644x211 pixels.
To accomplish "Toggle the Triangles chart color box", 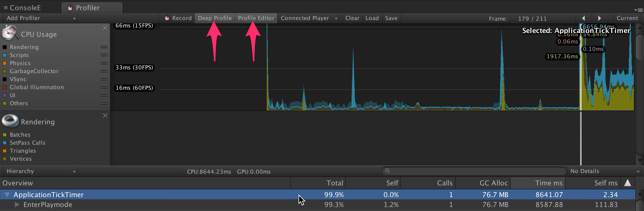I will click(x=5, y=151).
